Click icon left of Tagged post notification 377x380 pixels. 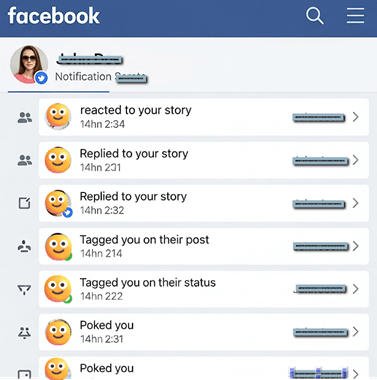(x=24, y=246)
